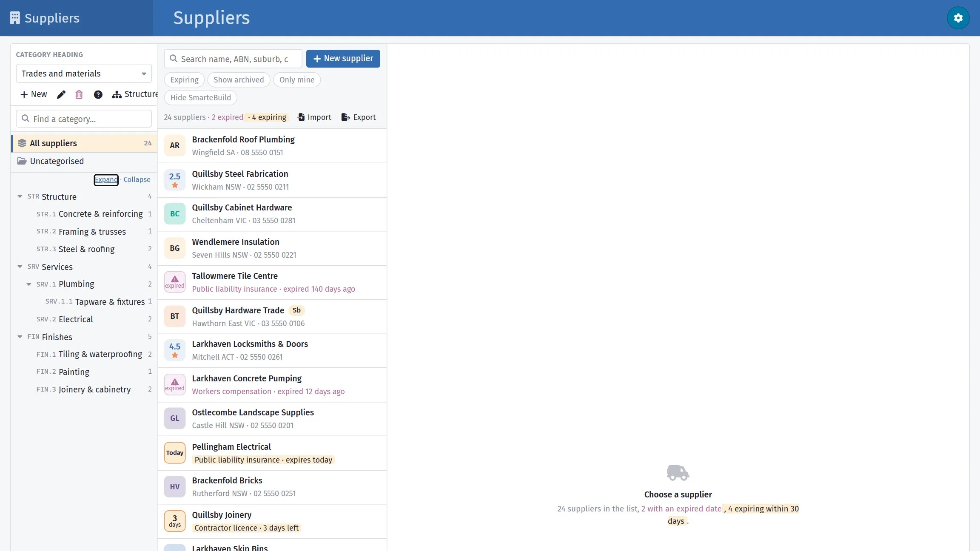Enable Only mine filter

pyautogui.click(x=297, y=80)
